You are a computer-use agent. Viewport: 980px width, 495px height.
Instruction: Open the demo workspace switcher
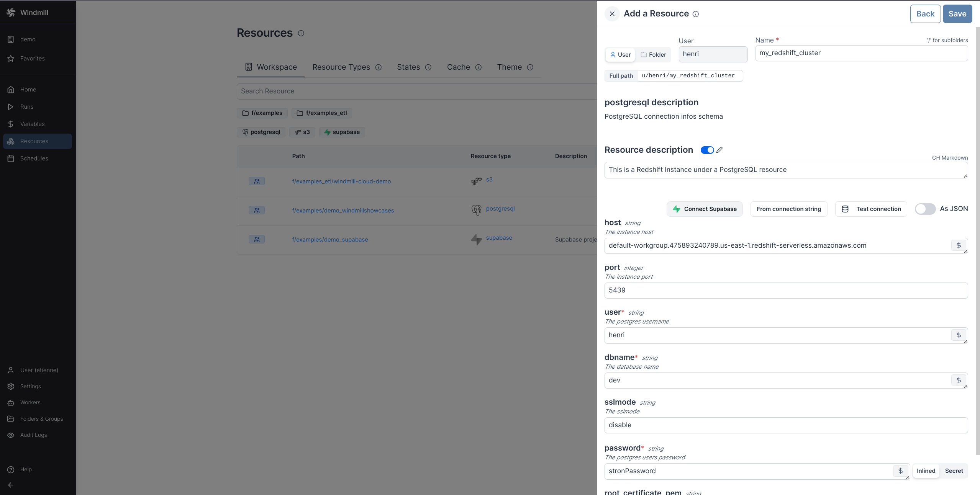pos(28,39)
